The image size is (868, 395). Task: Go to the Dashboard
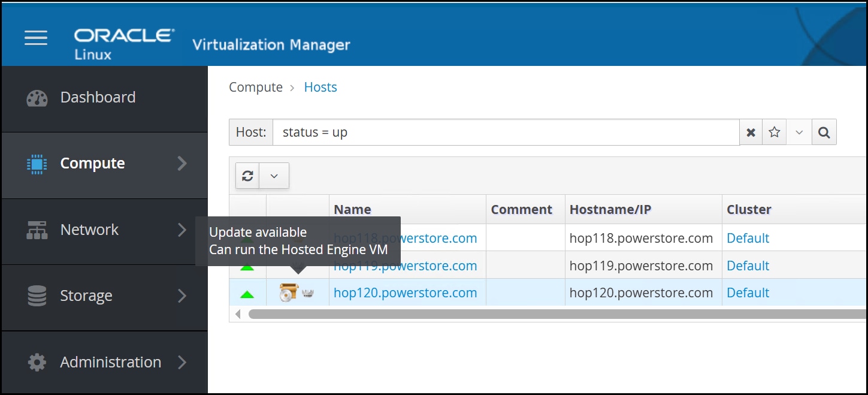tap(105, 98)
